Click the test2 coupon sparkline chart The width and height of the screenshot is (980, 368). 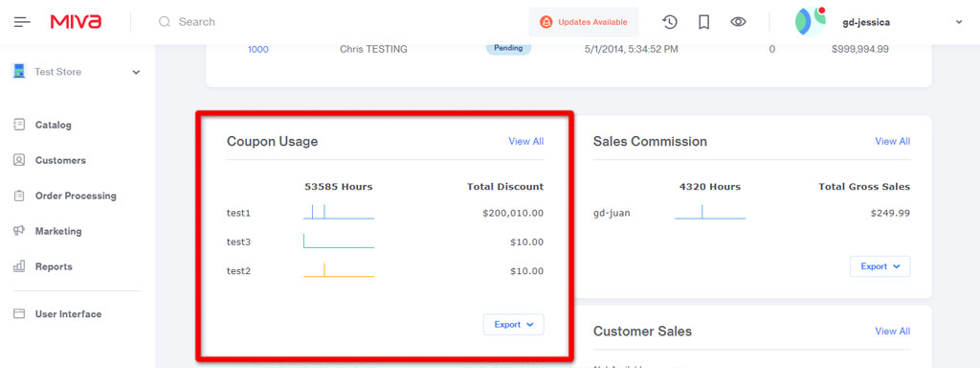pyautogui.click(x=339, y=270)
